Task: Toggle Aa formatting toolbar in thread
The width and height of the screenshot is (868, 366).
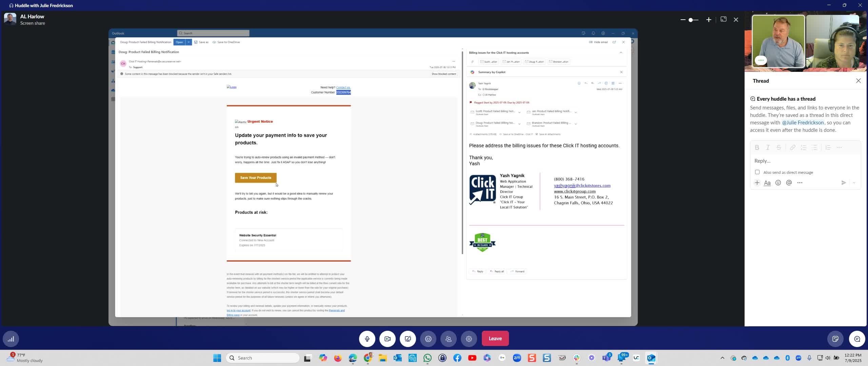Action: (767, 183)
